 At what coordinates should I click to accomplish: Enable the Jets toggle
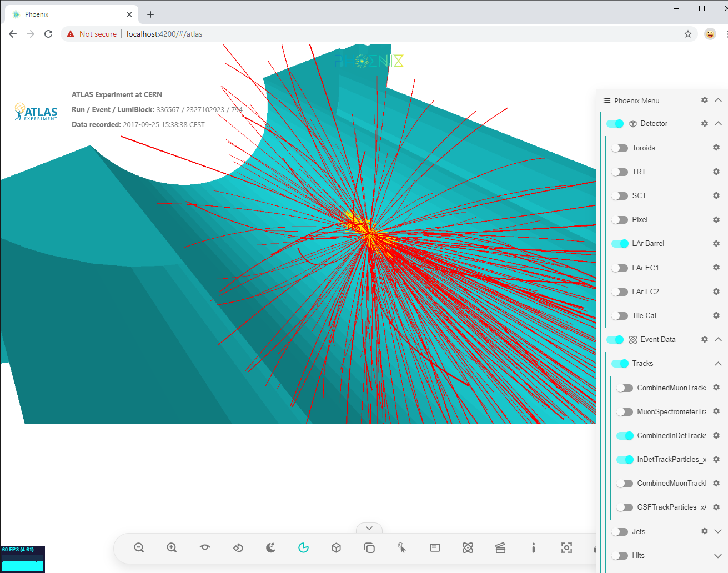point(620,531)
